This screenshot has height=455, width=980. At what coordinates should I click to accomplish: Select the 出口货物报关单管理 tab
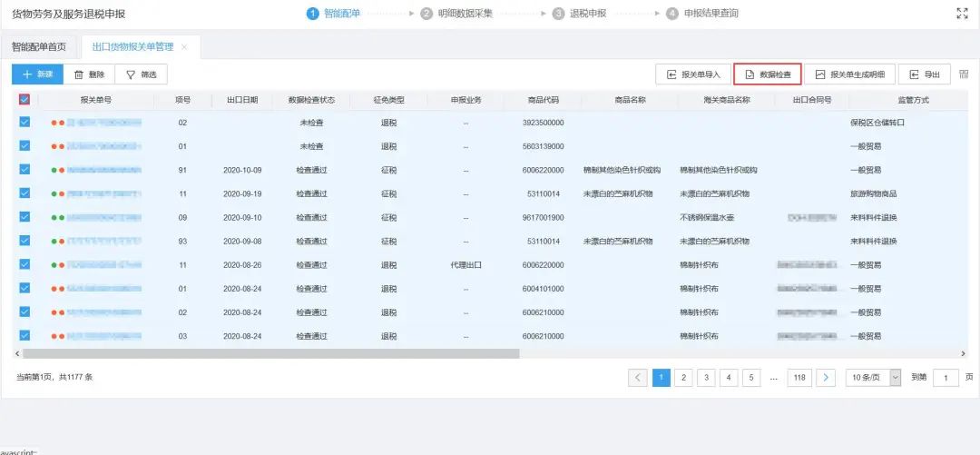[x=133, y=47]
